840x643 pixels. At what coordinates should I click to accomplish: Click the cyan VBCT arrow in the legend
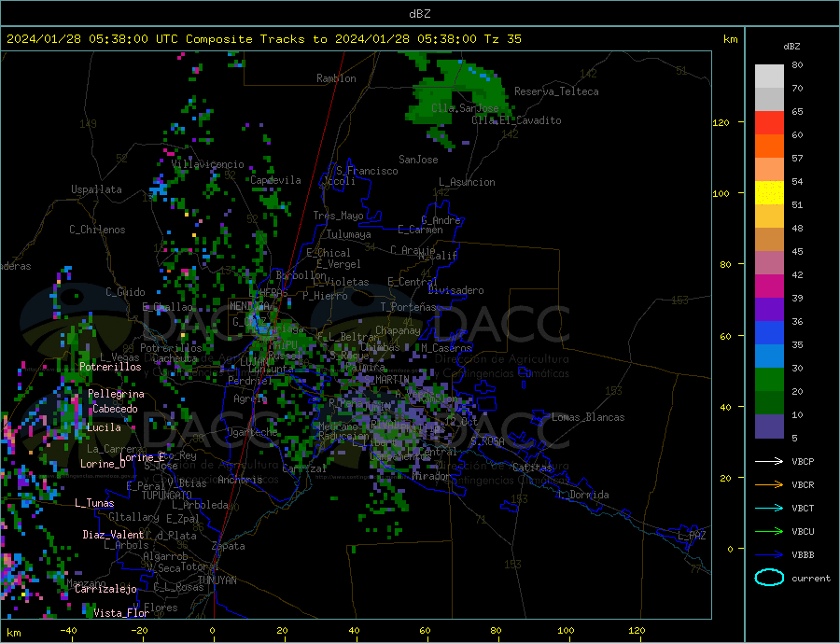click(x=769, y=508)
